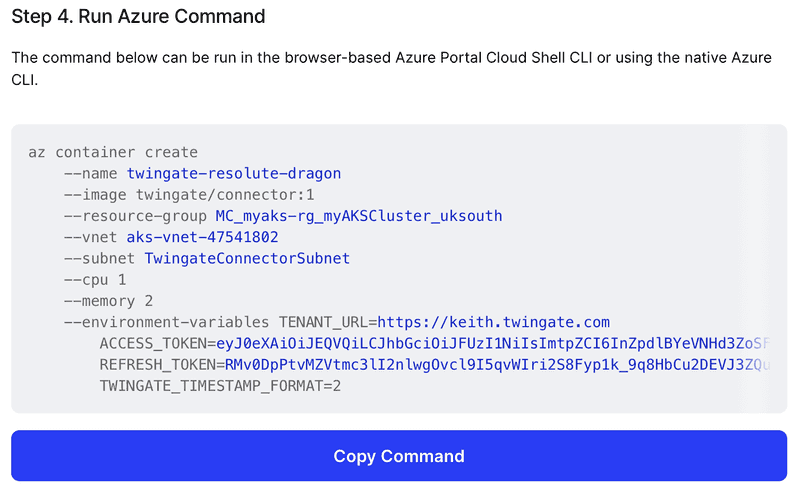Viewport: 800px width, 495px height.
Task: Click the REFRESH_TOKEN value starting RMv0DpPt
Action: coord(497,365)
